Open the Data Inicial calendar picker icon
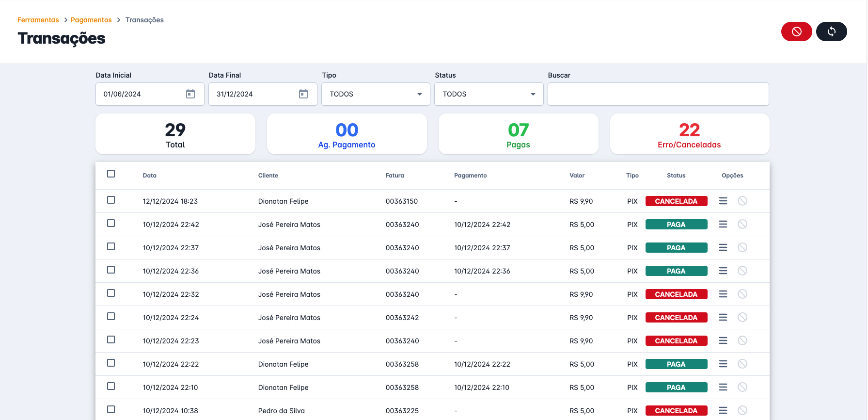Screen dimensions: 868x420 click(190, 94)
